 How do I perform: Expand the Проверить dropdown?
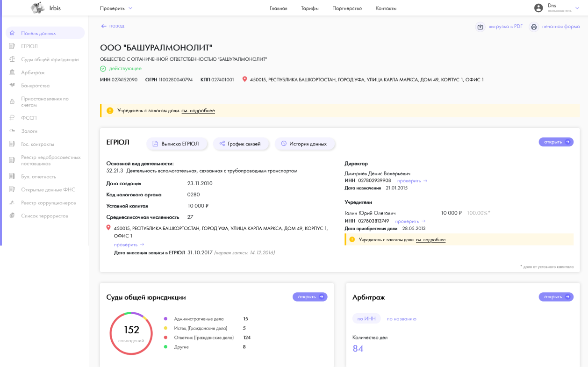pos(116,8)
